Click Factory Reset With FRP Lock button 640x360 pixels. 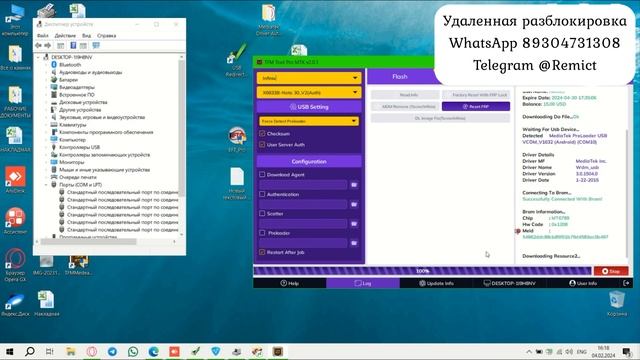pyautogui.click(x=476, y=95)
